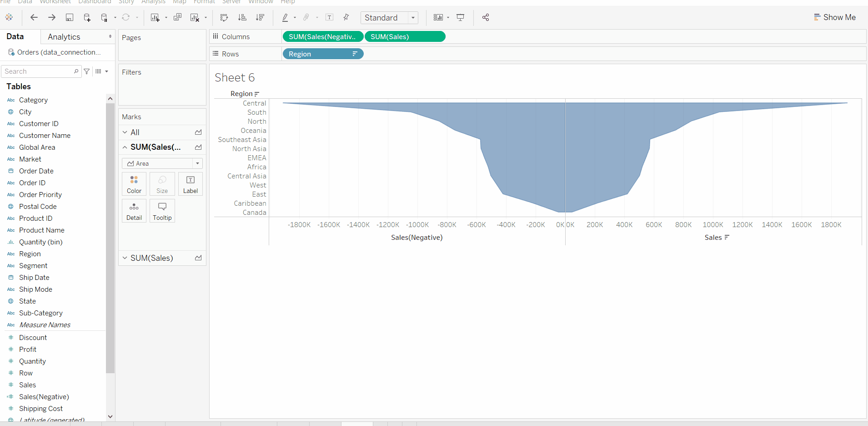The image size is (868, 426).
Task: Open the Color marks button
Action: click(x=134, y=184)
